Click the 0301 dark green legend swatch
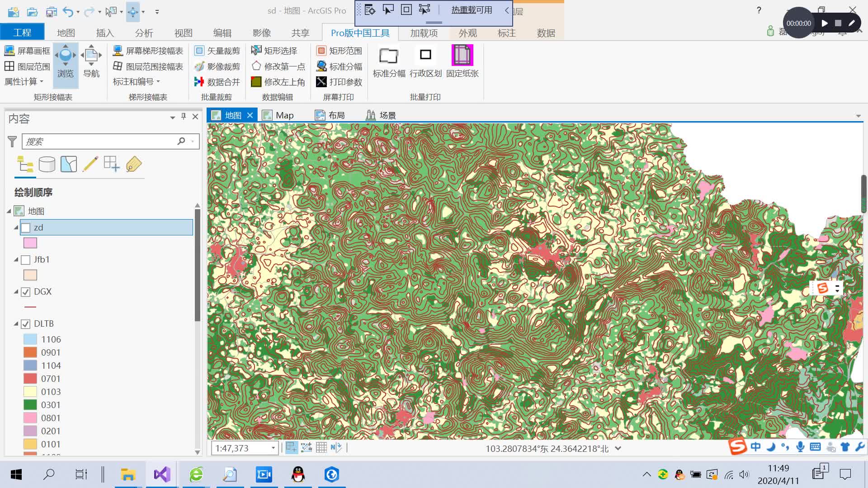The width and height of the screenshot is (868, 488). click(x=30, y=405)
